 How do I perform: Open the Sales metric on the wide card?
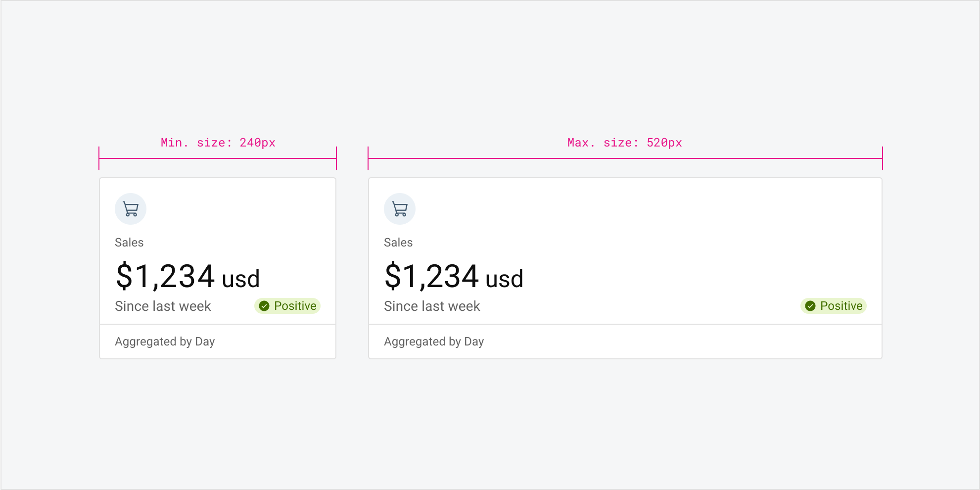pos(398,242)
